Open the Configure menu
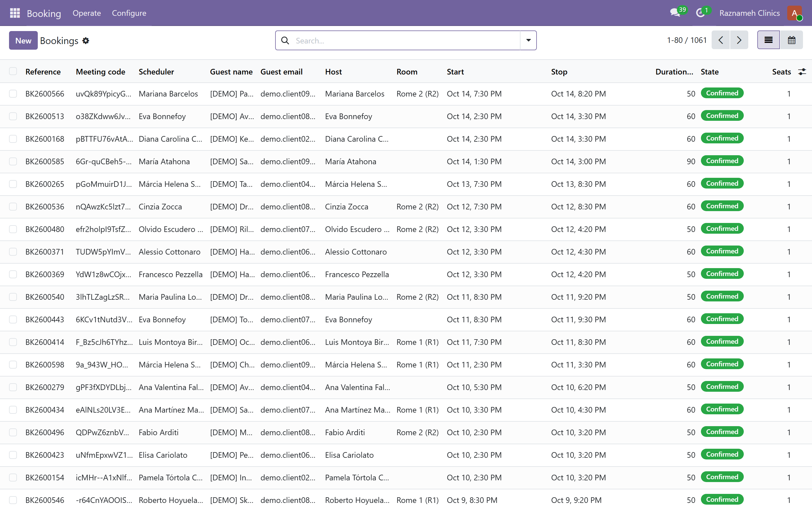Screen dimensions: 812x508 tap(129, 13)
